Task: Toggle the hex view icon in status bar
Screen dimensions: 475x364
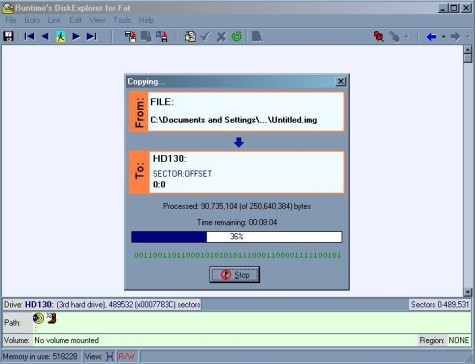Action: [x=110, y=356]
